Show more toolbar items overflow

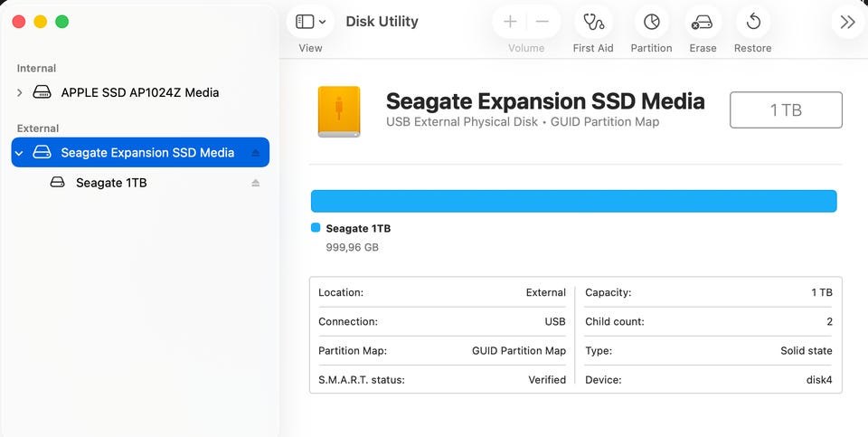tap(846, 23)
